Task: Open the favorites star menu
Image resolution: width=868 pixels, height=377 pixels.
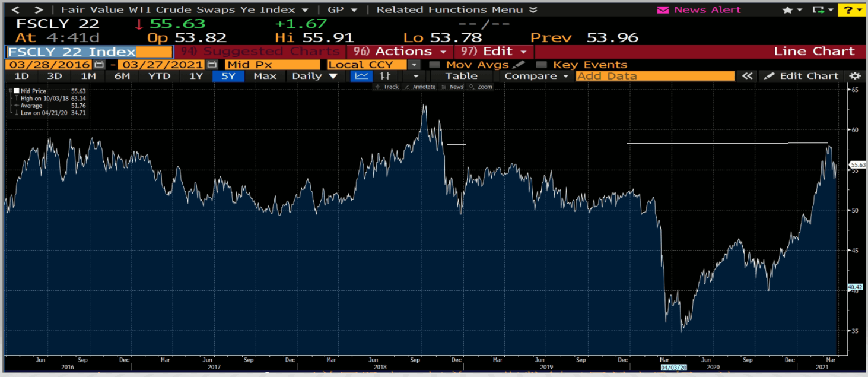Action: tap(791, 10)
